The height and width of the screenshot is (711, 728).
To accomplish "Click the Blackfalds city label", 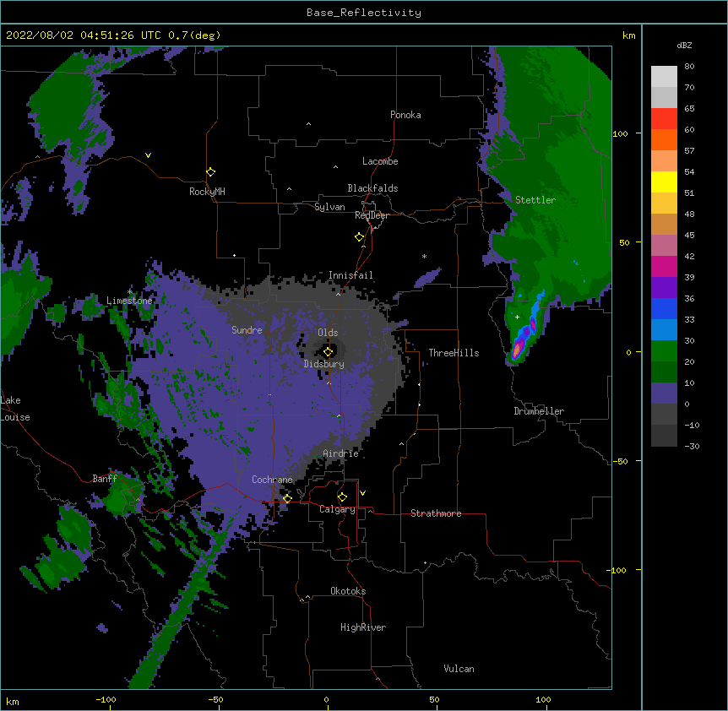I will (372, 188).
